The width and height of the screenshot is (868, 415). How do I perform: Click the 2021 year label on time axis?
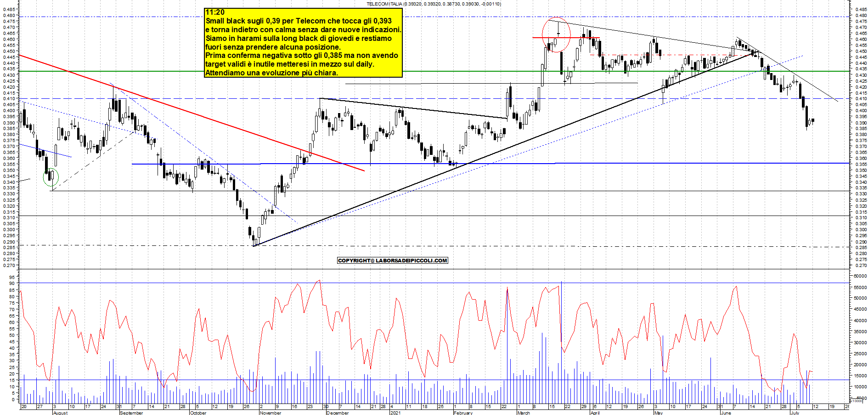[x=395, y=413]
